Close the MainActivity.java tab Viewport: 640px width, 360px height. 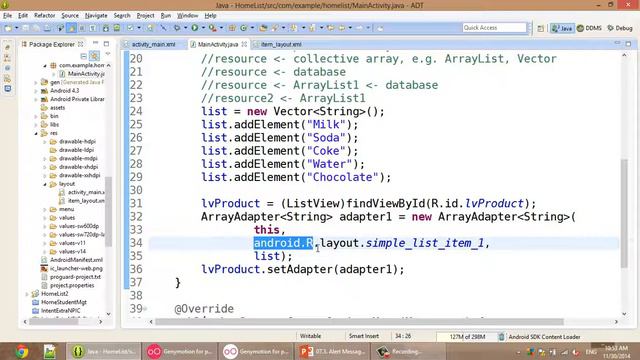point(244,44)
